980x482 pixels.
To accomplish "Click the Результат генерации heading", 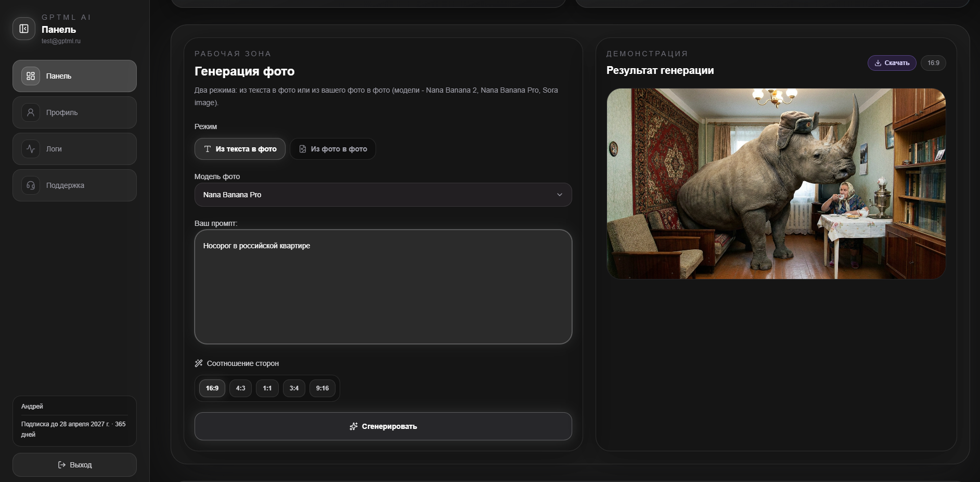I will (x=660, y=70).
